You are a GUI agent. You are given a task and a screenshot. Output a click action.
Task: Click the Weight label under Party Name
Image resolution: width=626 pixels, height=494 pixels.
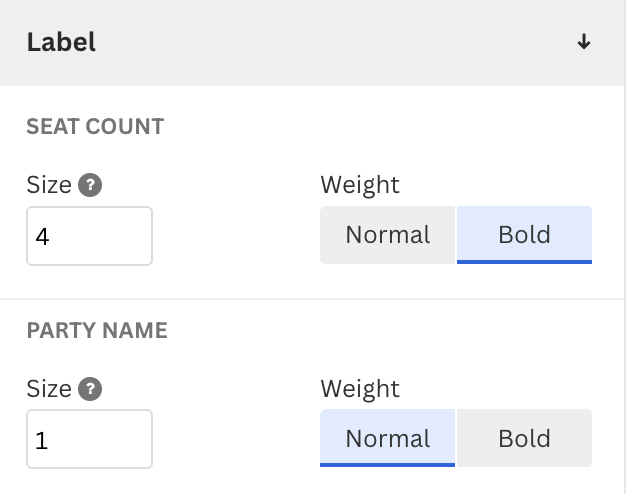360,389
